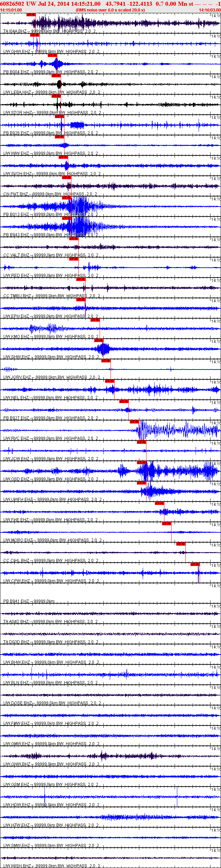This screenshot has height=868, width=221.
Task: Select red pick flag on TA I04A trace
Action: coord(31,15)
